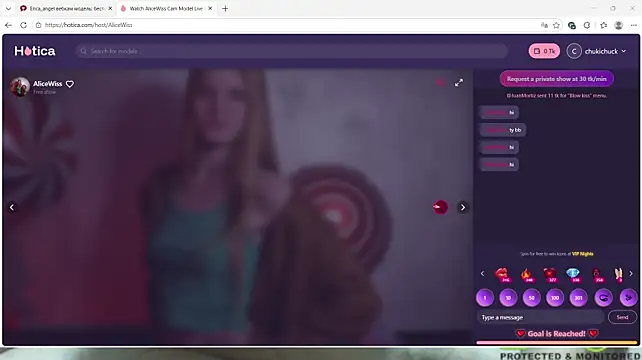Viewport: 642px width, 360px height.
Task: Reload the page
Action: (23, 25)
